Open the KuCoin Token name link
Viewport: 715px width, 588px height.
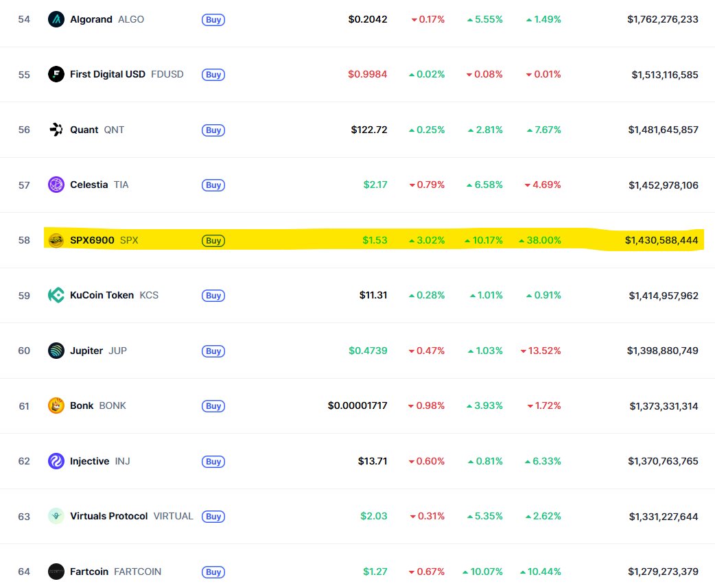tap(102, 295)
